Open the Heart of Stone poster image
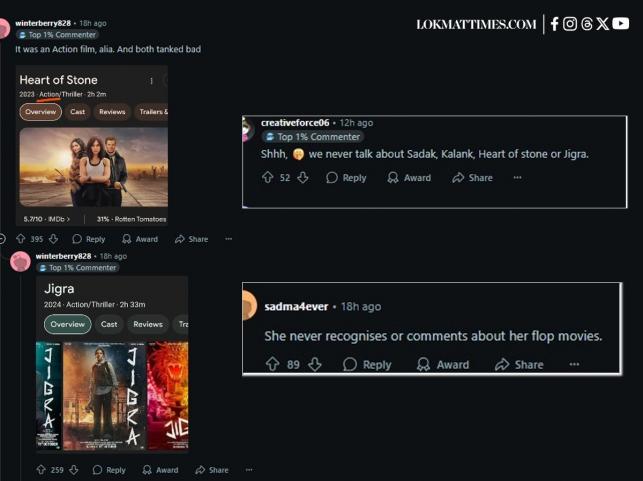Screen dimensions: 643x481 coord(93,167)
